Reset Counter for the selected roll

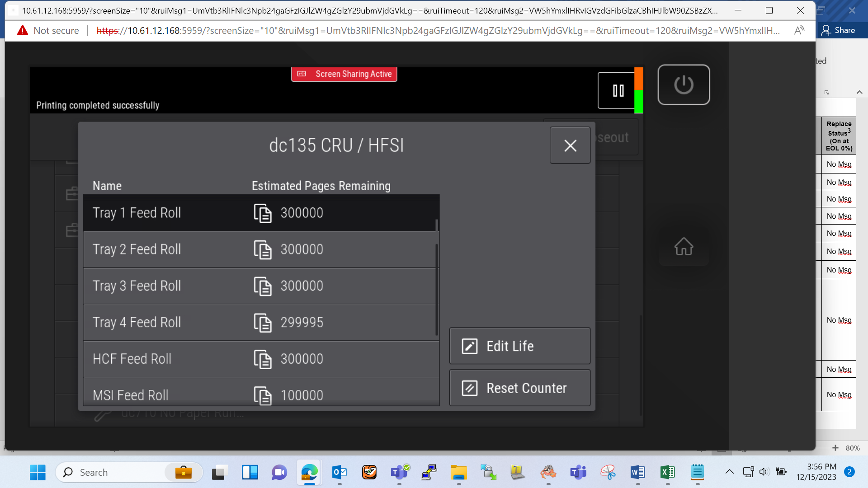point(520,388)
